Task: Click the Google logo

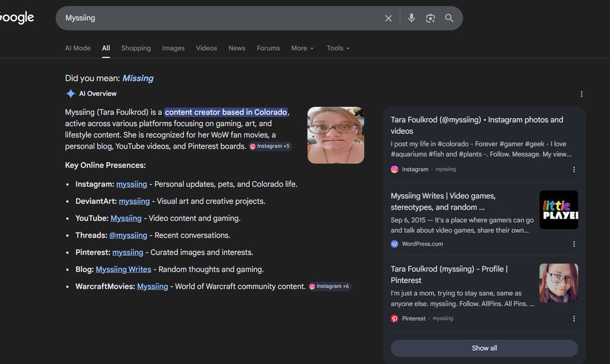Action: [x=17, y=18]
